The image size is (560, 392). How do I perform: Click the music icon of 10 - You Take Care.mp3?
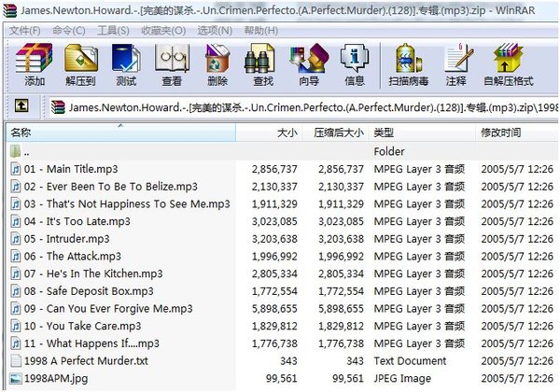click(x=16, y=326)
